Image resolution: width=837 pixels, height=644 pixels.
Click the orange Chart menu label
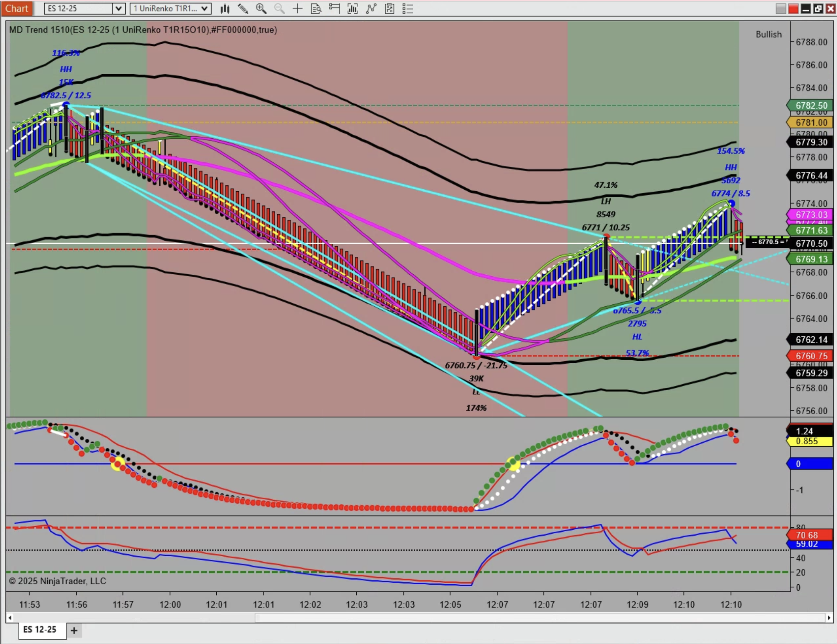click(17, 8)
